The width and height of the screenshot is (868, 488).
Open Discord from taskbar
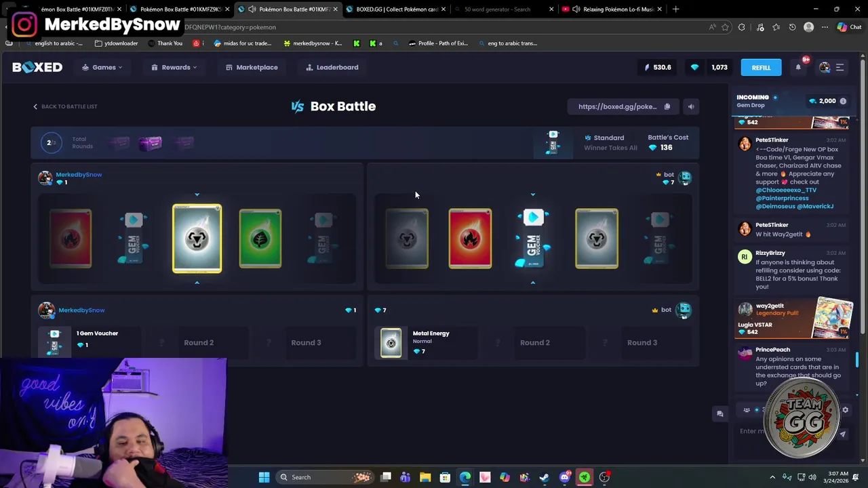(564, 477)
